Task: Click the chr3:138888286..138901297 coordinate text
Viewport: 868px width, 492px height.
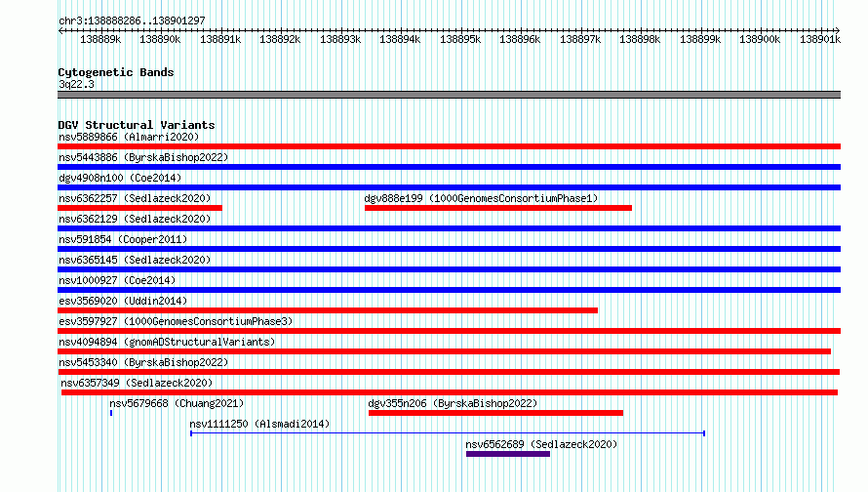Action: pyautogui.click(x=132, y=20)
